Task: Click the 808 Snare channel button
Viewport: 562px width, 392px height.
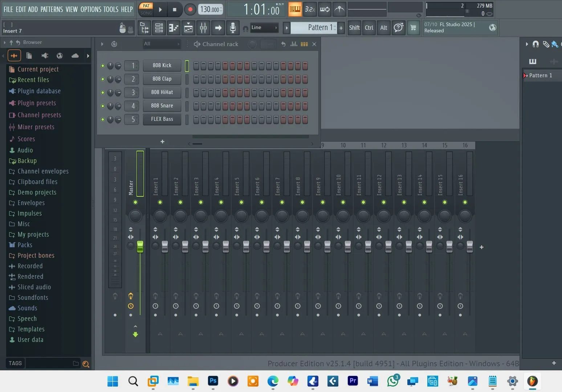Action: coord(162,106)
